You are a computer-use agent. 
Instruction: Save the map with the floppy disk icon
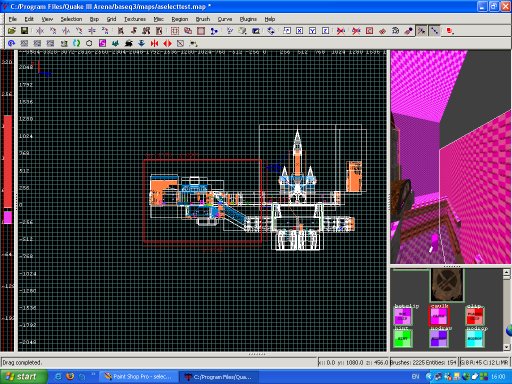(24, 31)
